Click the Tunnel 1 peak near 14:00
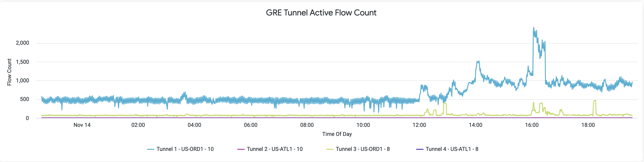Viewport: 644px width, 162px height. click(x=478, y=61)
